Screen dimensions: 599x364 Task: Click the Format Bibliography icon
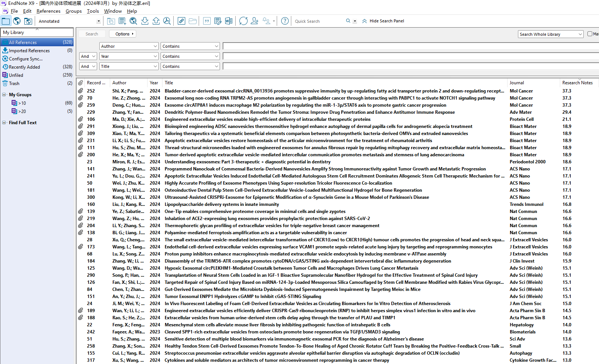pos(218,21)
